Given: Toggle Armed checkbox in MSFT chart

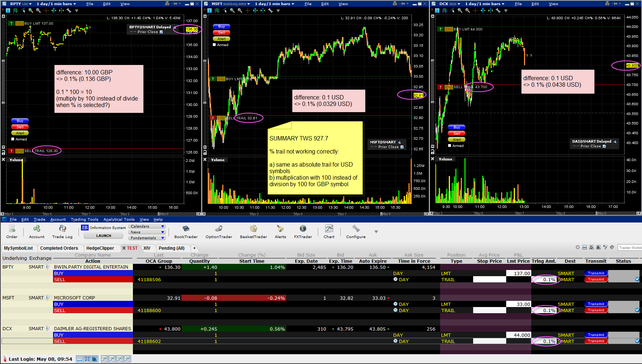Looking at the screenshot, I should (214, 45).
